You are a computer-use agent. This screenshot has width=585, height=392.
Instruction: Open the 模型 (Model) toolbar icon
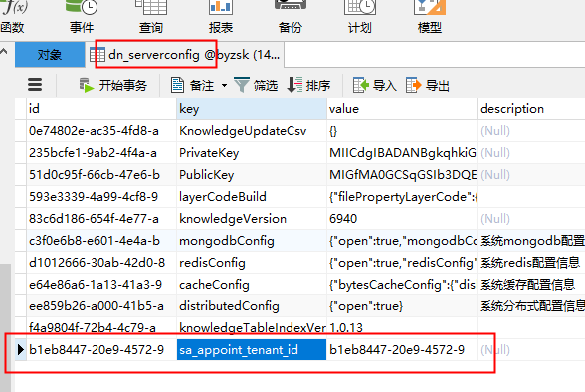pos(430,16)
